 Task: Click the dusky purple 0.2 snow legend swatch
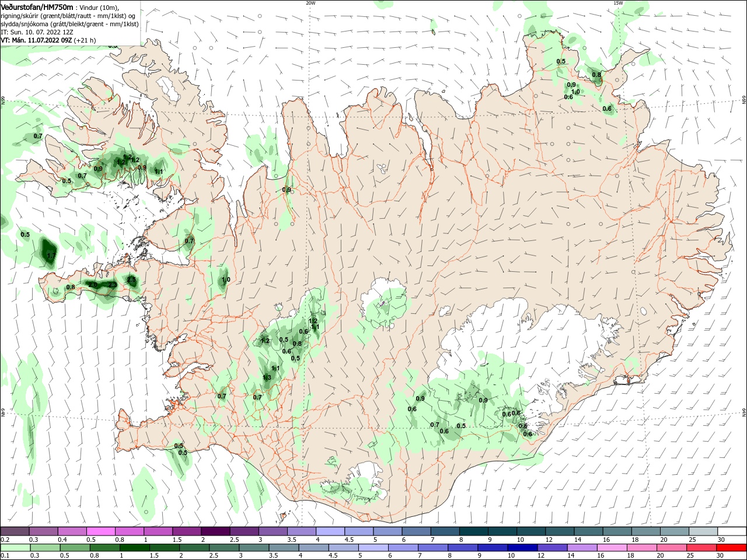click(15, 531)
